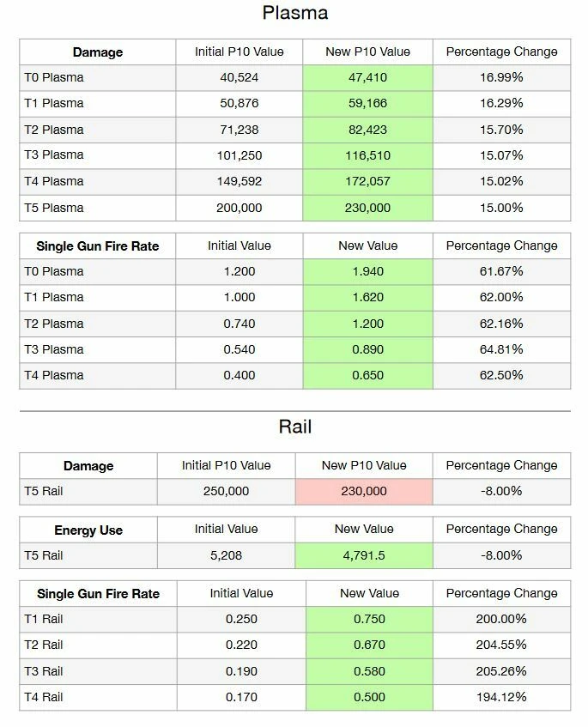Click the Plasma section heading
588x727 pixels.
294,14
